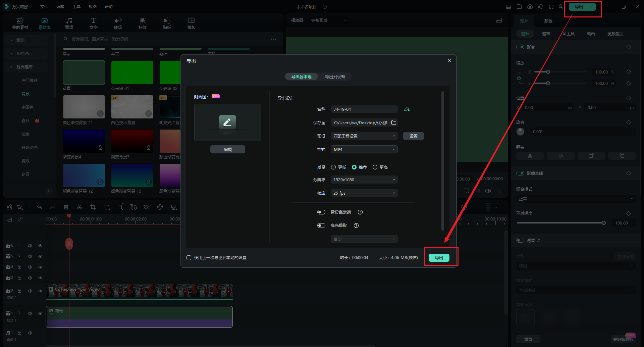The image size is (644, 347).
Task: Click the AI rename icon beside the name field
Action: click(407, 109)
